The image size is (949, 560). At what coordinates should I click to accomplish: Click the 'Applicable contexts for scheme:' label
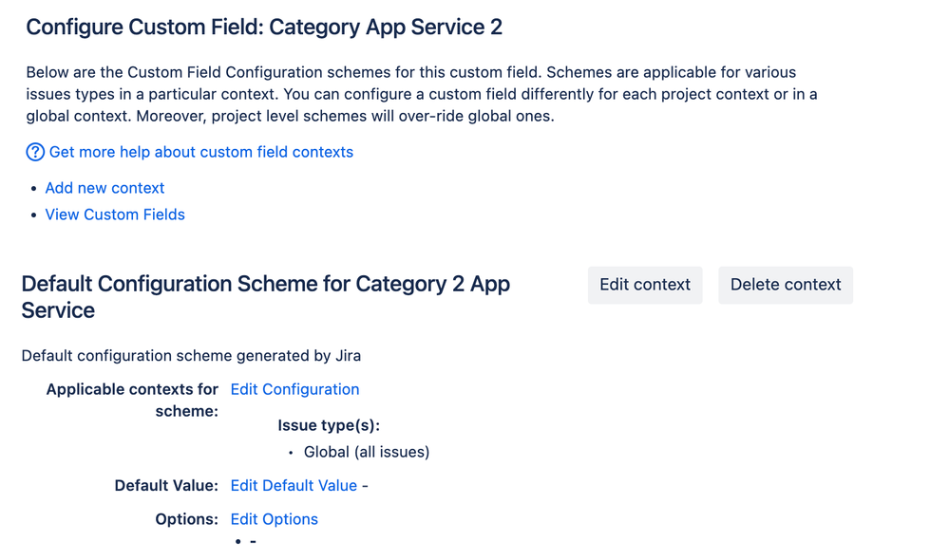tap(133, 401)
